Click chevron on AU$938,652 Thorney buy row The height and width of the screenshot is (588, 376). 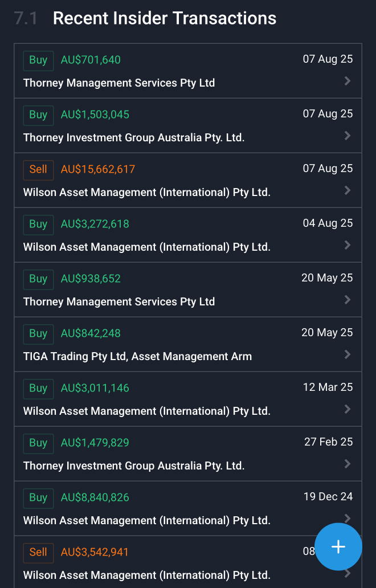(x=348, y=300)
